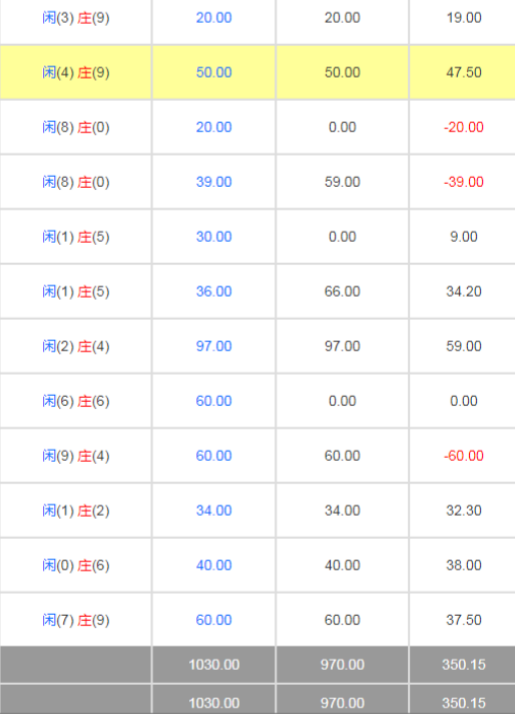Select the 闲(7) 庄(9) result cell

coord(76,620)
